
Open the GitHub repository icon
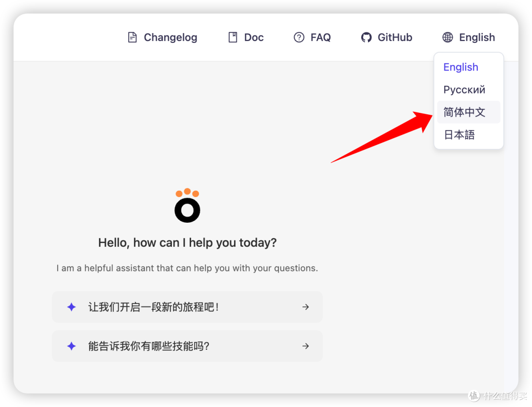click(366, 37)
